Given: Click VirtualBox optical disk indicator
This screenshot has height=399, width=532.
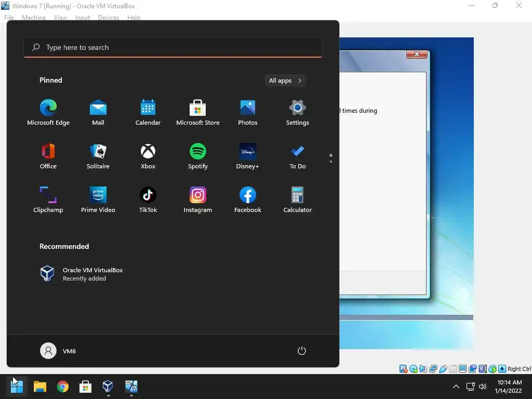Looking at the screenshot, I should [413, 369].
